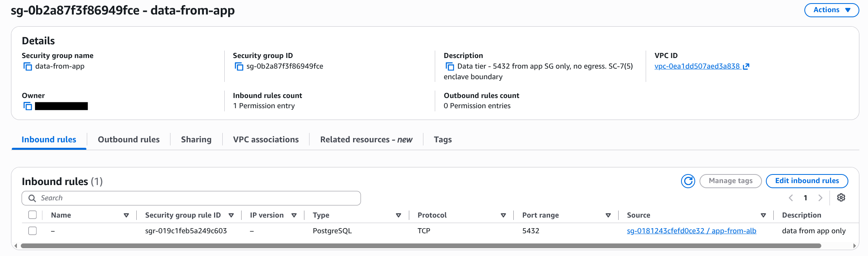Image resolution: width=868 pixels, height=256 pixels.
Task: Click the 5432 port range cell
Action: click(531, 231)
